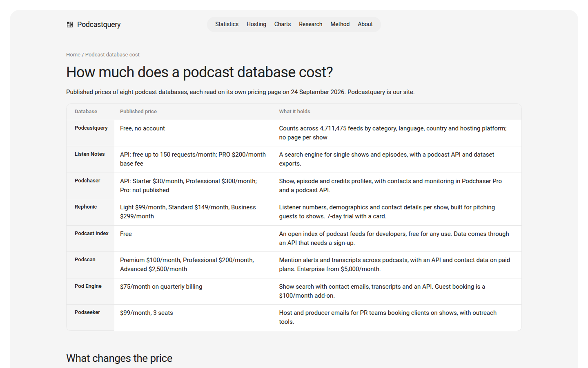The image size is (588, 368).
Task: Select the 'Rephonic' row header
Action: click(90, 212)
